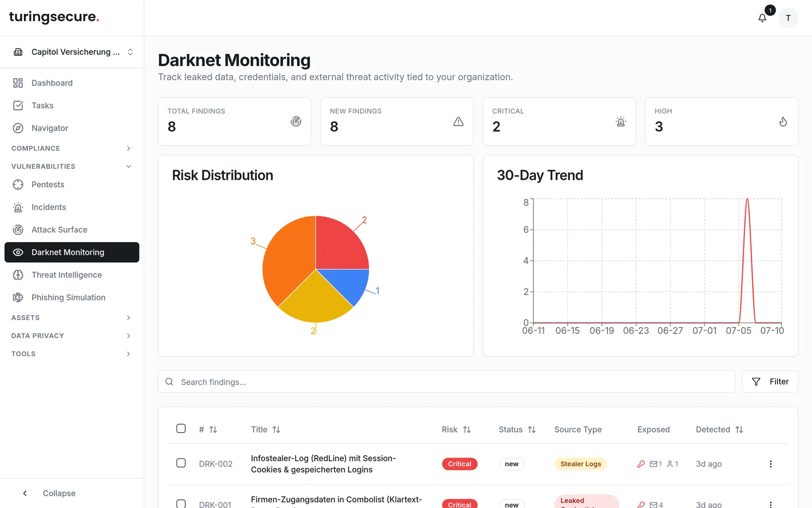Click the email exposure icon in DRK-002 row
812x508 pixels.
click(654, 464)
